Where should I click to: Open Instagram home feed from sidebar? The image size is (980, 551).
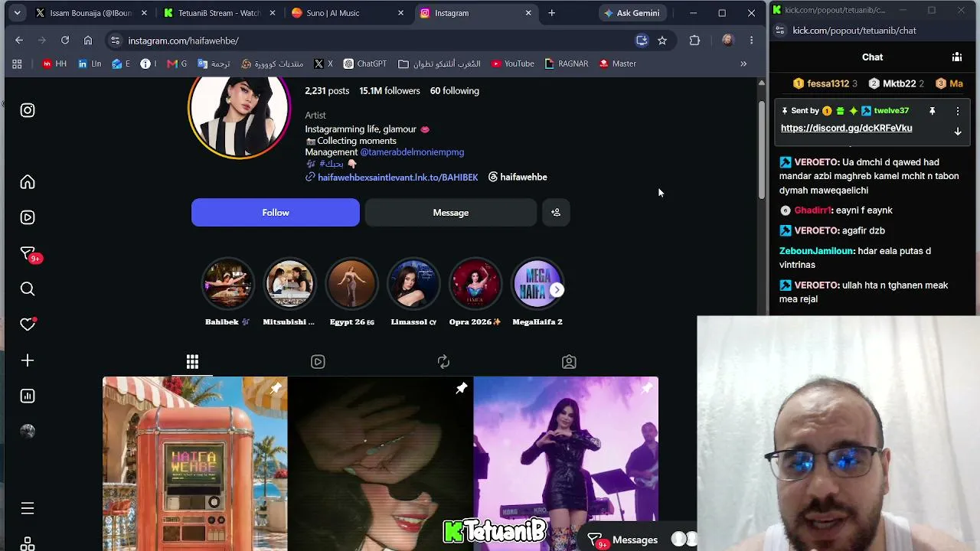28,182
